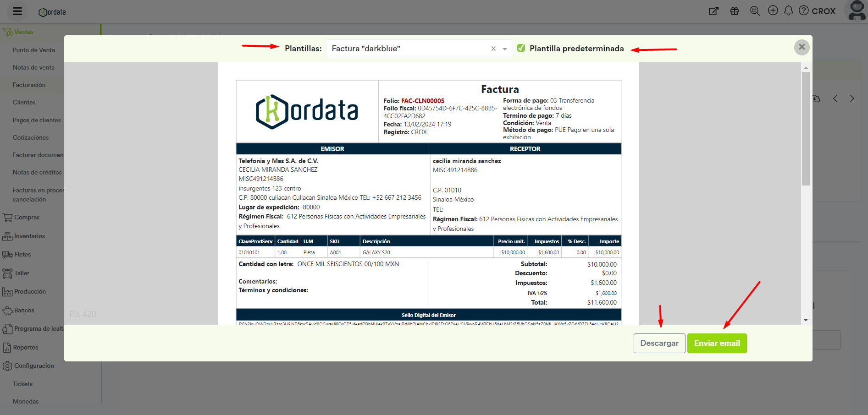868x415 pixels.
Task: Open Configuración in the sidebar
Action: (x=34, y=366)
